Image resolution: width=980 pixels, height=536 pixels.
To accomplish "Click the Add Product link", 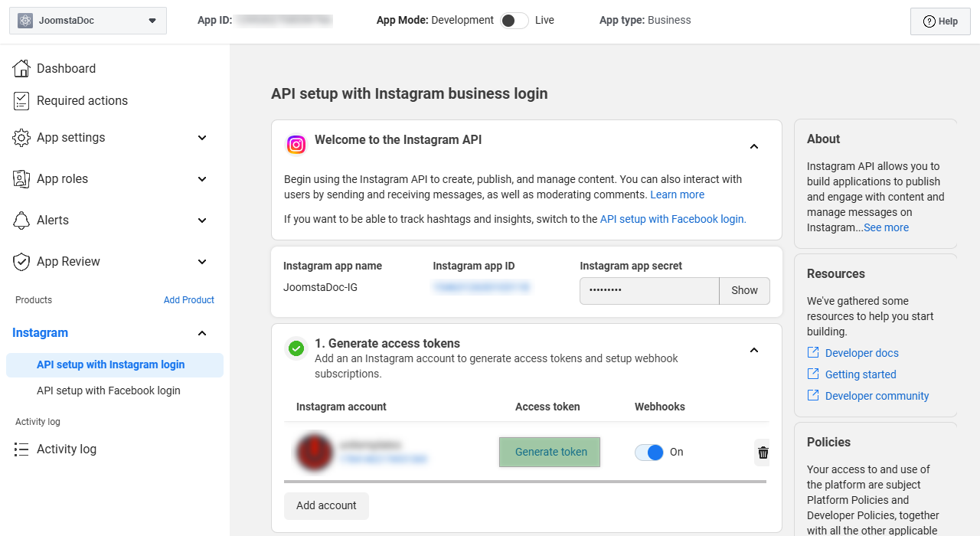I will [189, 300].
